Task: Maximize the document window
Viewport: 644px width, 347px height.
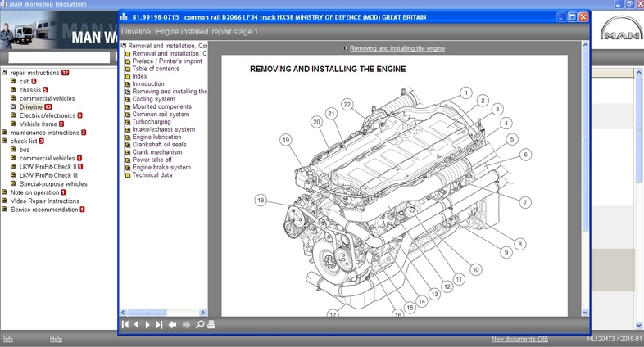Action: click(572, 17)
